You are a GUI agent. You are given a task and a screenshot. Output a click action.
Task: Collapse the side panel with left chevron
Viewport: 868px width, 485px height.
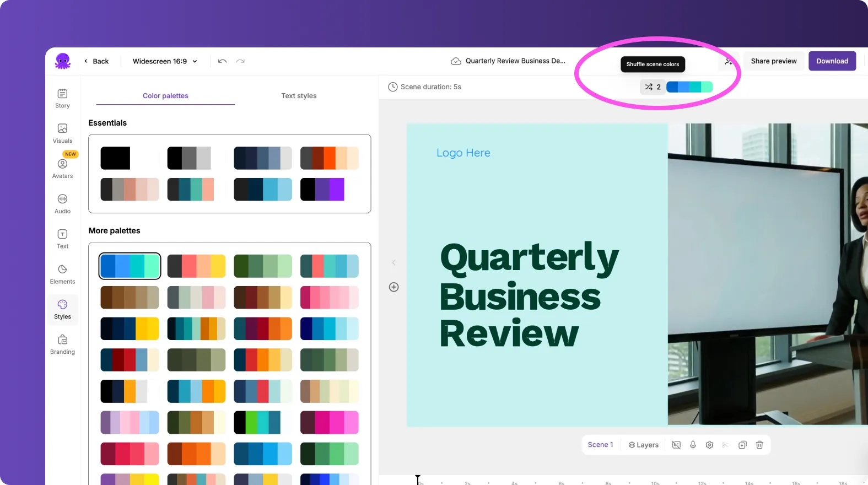pyautogui.click(x=393, y=263)
